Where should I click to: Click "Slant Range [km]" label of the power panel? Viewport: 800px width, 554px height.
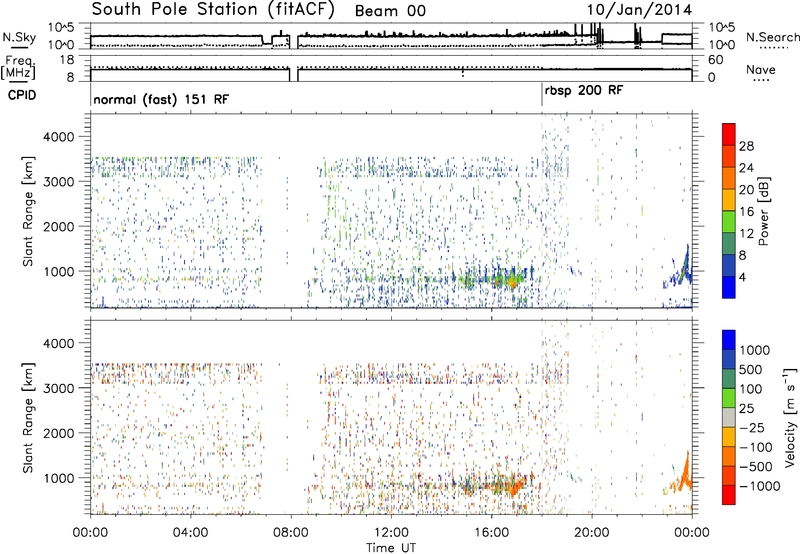click(x=28, y=211)
